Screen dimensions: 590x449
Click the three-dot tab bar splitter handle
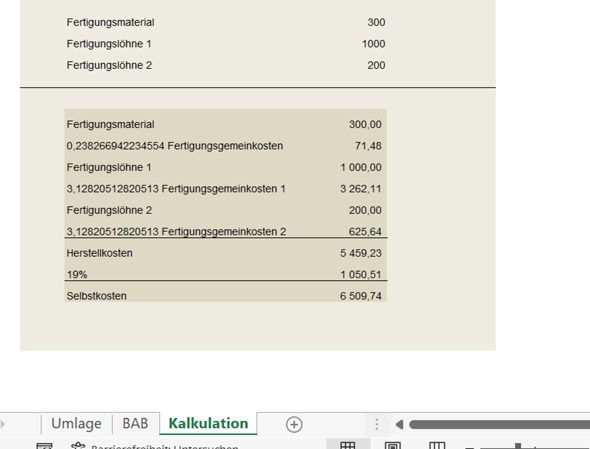[377, 425]
